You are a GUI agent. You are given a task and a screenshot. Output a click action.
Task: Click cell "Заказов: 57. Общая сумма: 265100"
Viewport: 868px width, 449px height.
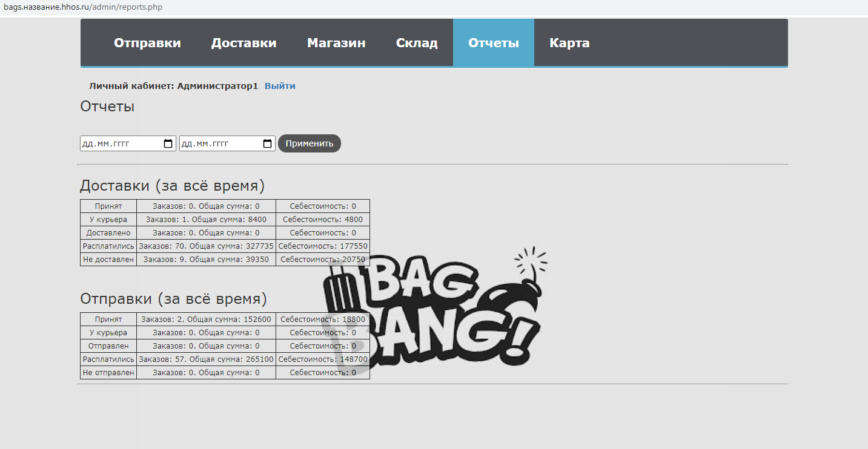tap(206, 359)
